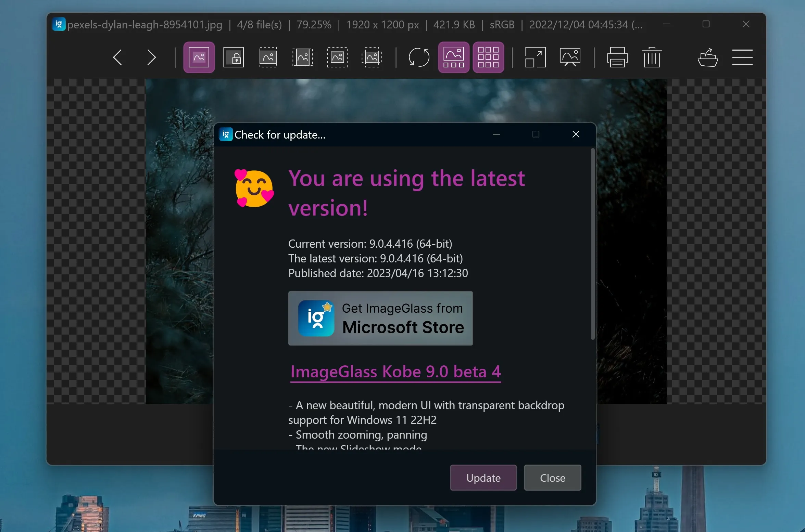Click the Refresh image icon
The image size is (805, 532).
[x=419, y=57]
